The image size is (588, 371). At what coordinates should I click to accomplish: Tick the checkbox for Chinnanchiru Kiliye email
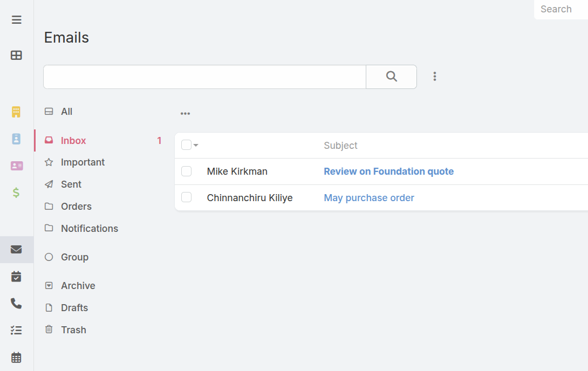[x=187, y=198]
